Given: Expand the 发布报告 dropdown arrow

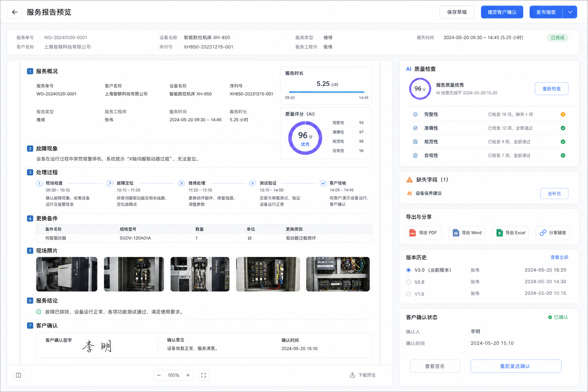Looking at the screenshot, I should (x=570, y=12).
